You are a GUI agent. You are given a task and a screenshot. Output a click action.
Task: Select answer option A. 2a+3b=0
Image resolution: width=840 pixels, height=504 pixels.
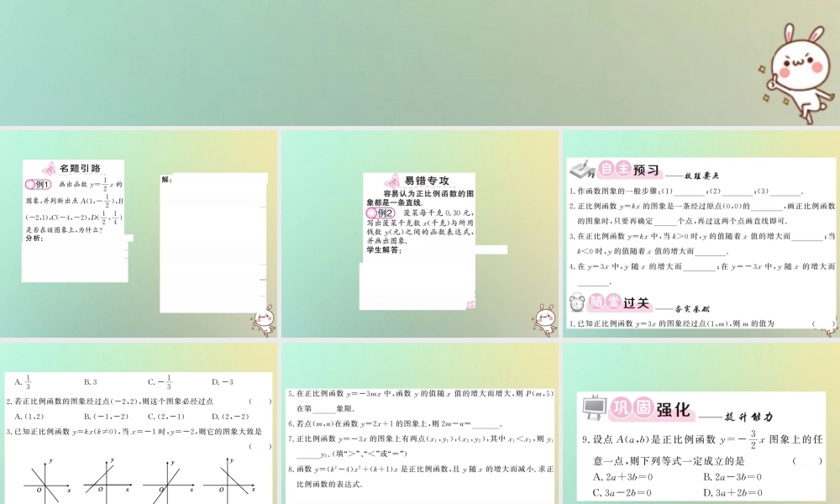pyautogui.click(x=622, y=476)
